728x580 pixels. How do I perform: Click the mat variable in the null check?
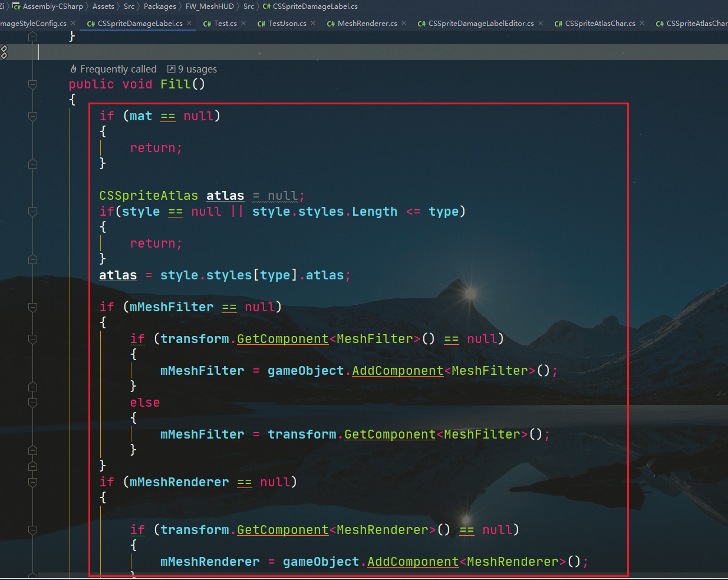point(141,116)
